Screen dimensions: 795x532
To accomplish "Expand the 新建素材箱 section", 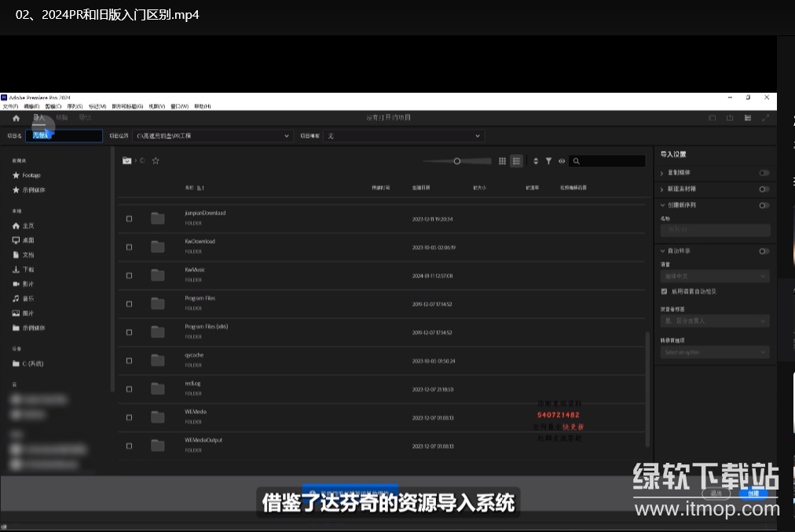I will [662, 189].
